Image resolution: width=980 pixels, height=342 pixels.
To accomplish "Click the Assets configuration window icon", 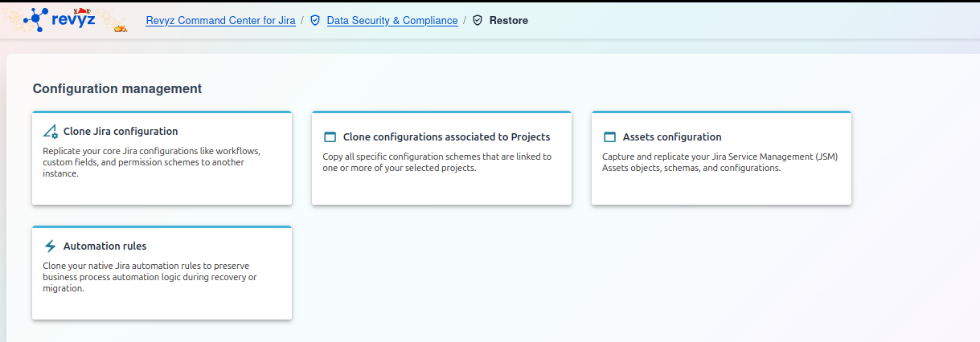I will 609,137.
